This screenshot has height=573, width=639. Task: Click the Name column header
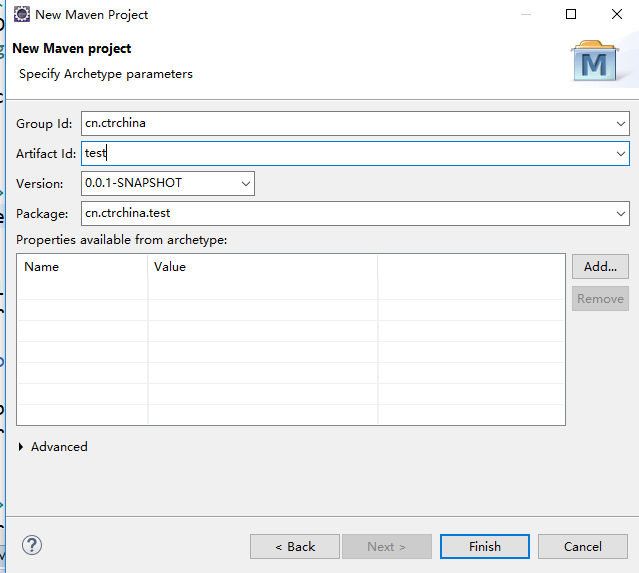pos(82,267)
